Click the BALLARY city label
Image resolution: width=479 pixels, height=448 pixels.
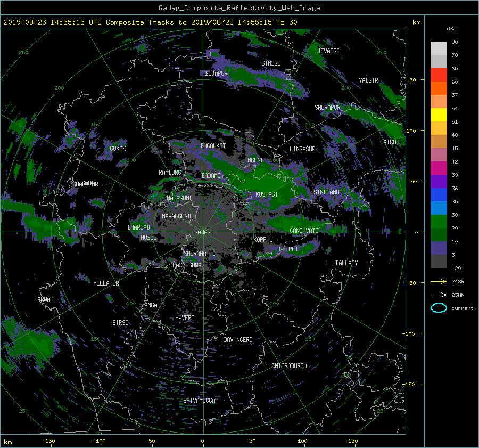point(346,263)
